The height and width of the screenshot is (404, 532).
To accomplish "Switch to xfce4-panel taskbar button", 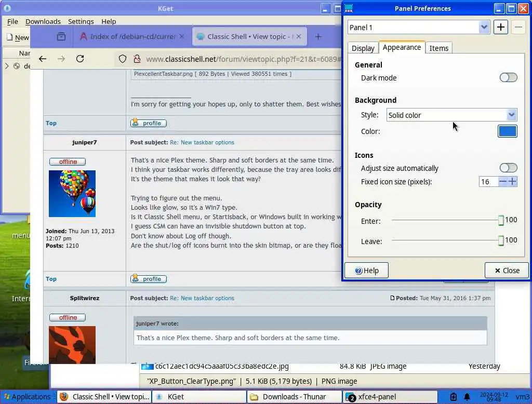I will coord(390,397).
